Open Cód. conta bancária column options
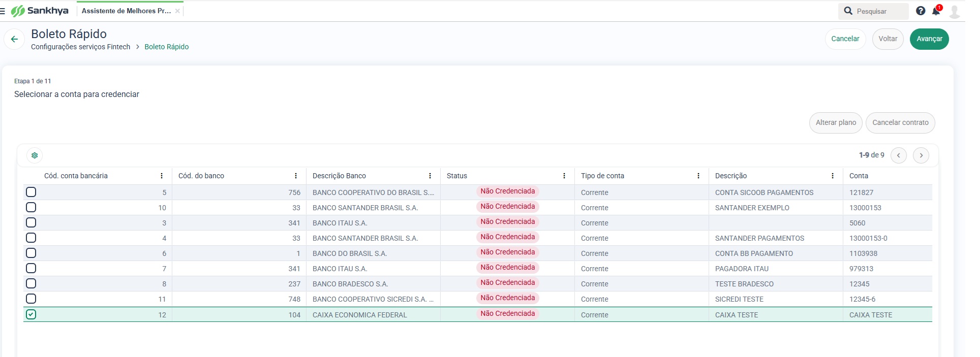Image resolution: width=980 pixels, height=357 pixels. tap(162, 176)
